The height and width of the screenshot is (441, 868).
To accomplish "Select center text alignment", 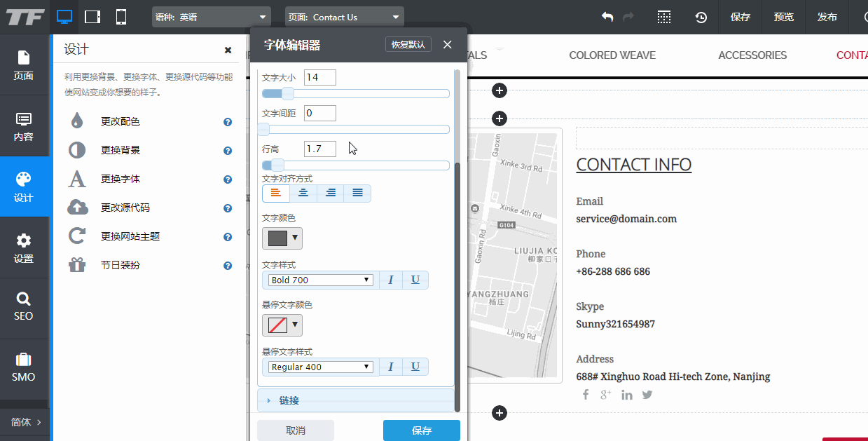I will click(x=303, y=193).
